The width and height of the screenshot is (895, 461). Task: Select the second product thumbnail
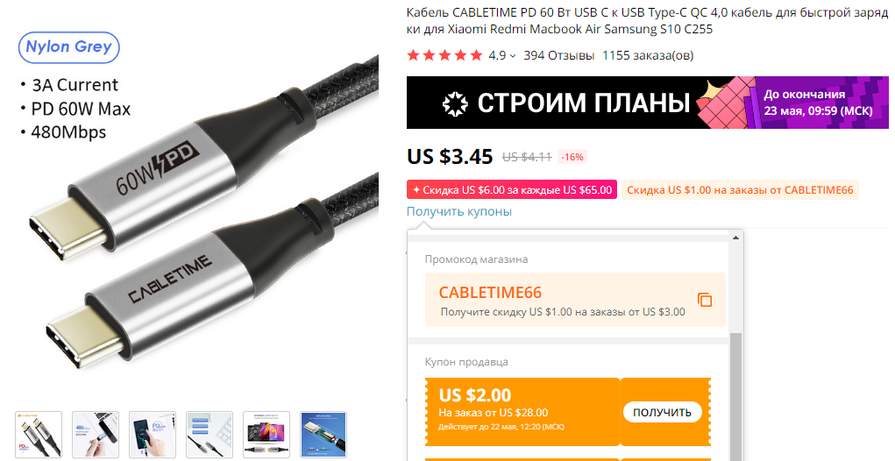pyautogui.click(x=95, y=434)
